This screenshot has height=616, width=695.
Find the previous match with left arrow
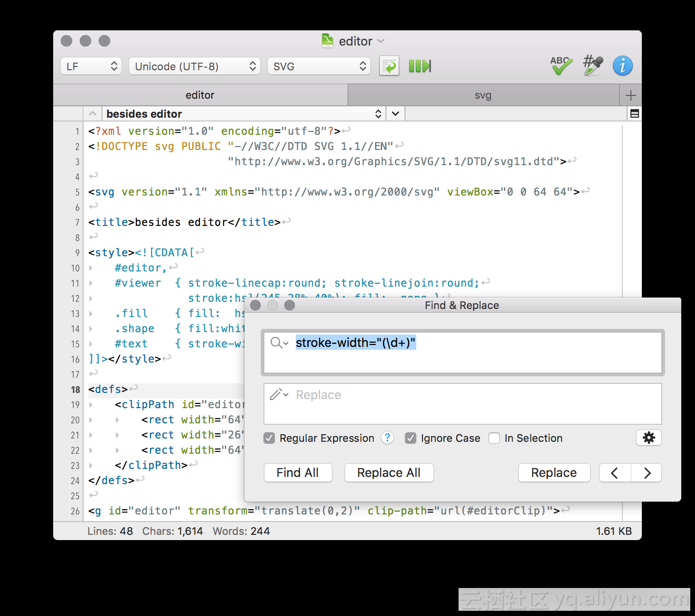pos(615,473)
